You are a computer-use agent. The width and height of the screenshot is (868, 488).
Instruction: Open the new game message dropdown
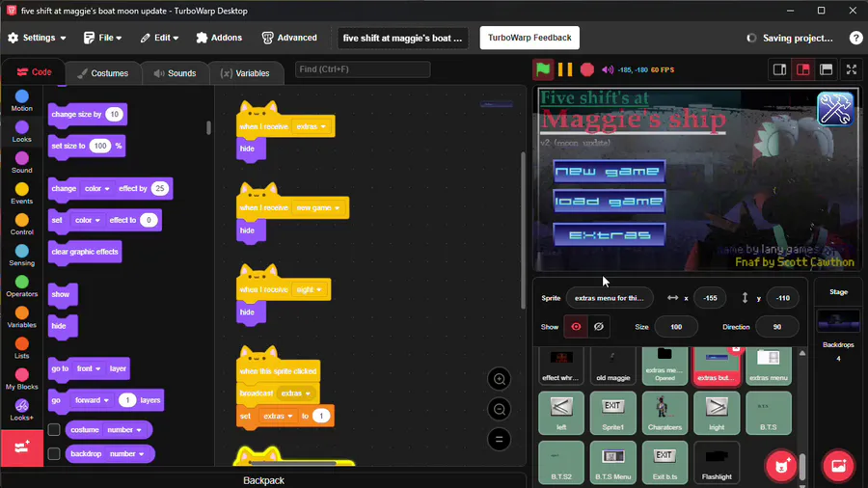coord(318,208)
